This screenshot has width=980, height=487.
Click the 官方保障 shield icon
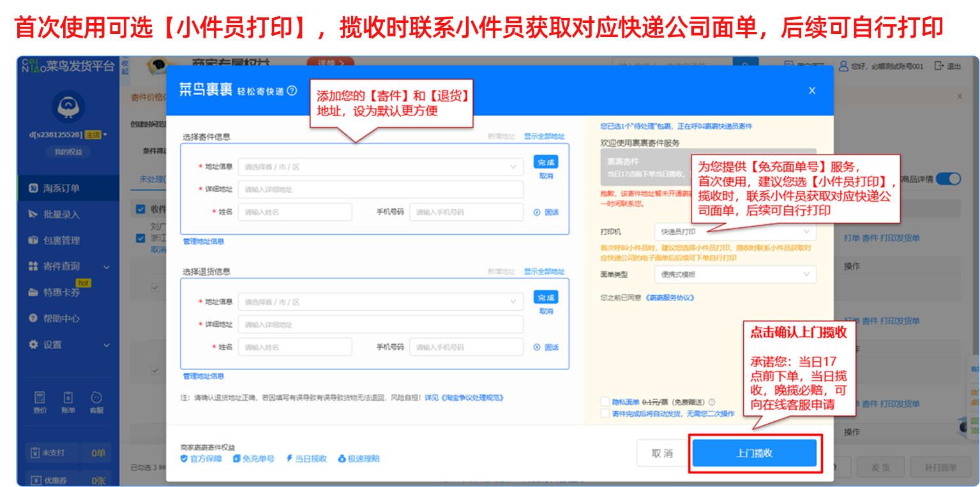[185, 458]
